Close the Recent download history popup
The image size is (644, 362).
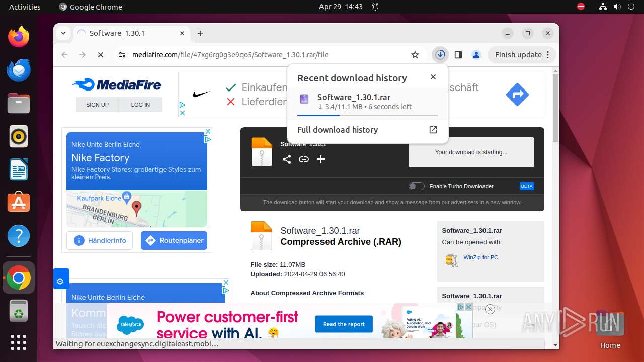(x=433, y=77)
